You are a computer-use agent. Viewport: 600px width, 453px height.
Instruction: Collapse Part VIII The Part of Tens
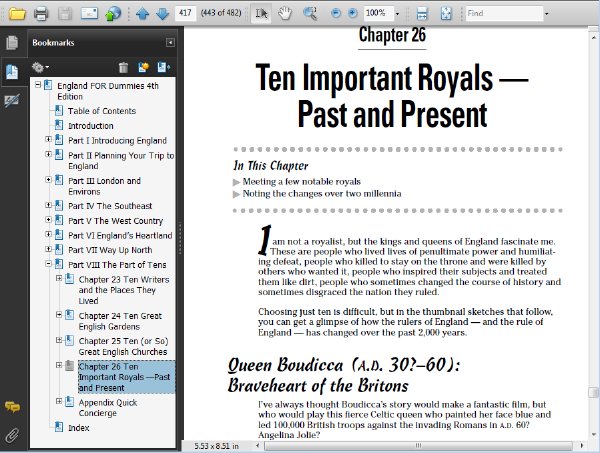(x=48, y=264)
